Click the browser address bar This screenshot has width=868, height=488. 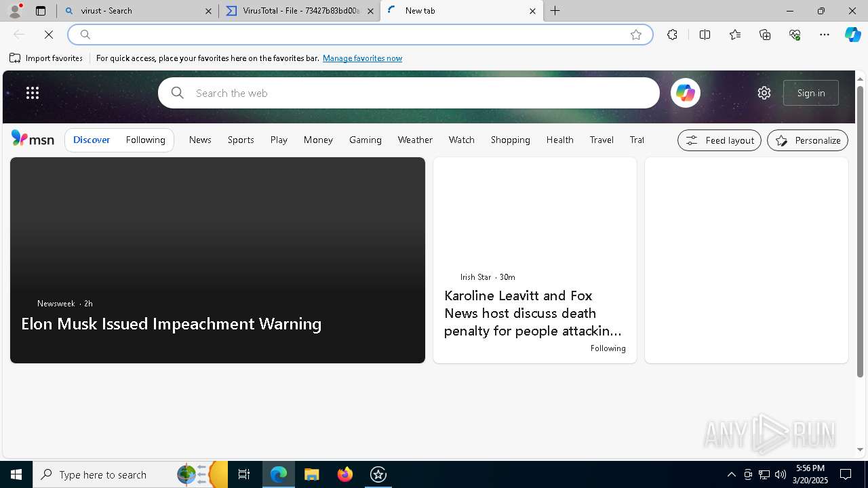point(359,35)
